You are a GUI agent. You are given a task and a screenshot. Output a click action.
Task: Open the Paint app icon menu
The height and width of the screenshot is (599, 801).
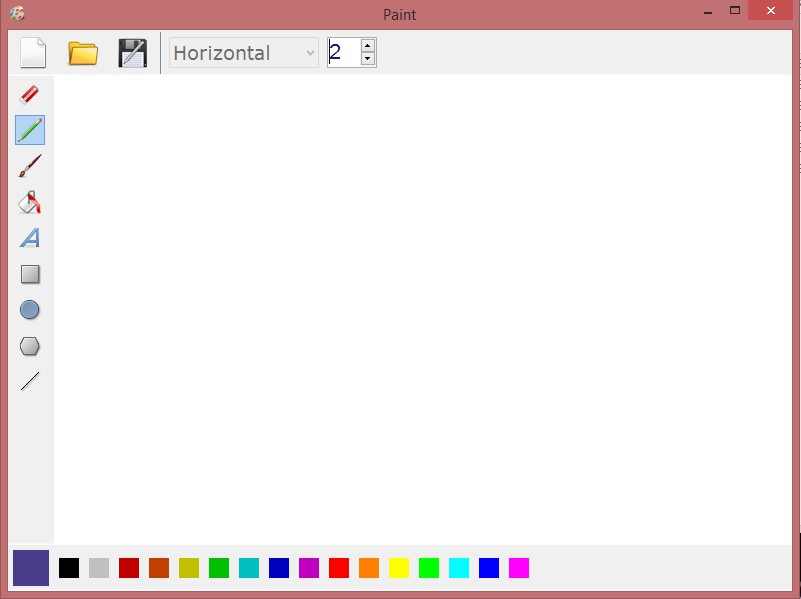point(17,13)
